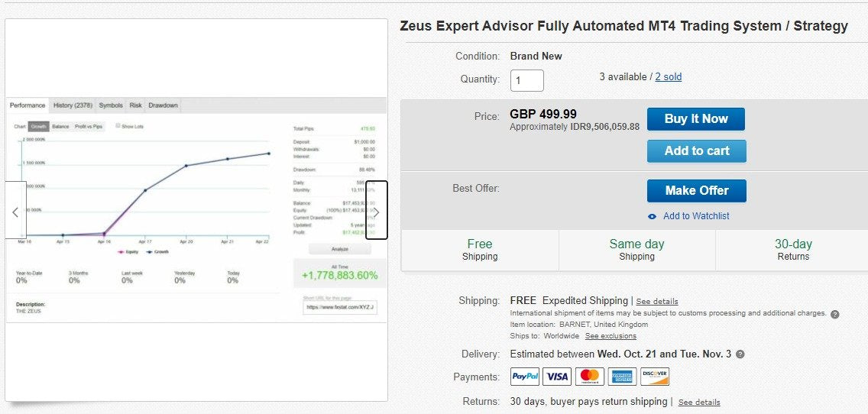
Task: Click the watchlist eye icon
Action: pyautogui.click(x=652, y=216)
